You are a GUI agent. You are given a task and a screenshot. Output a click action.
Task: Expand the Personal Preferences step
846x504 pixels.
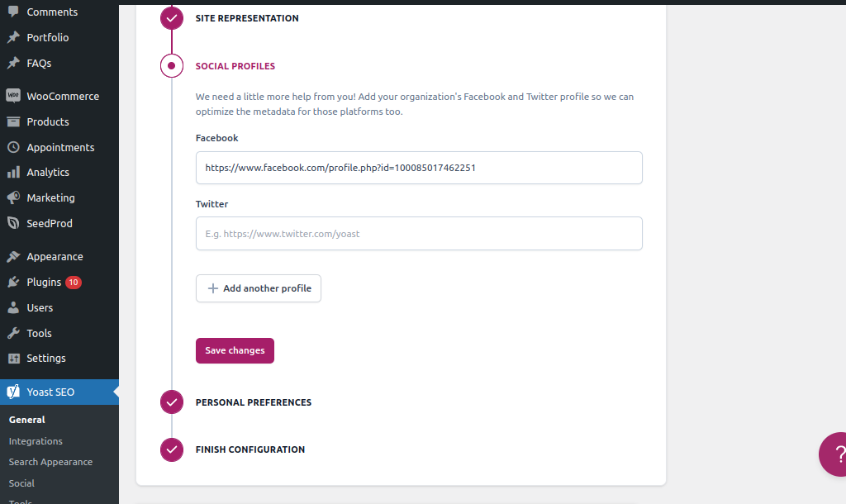click(253, 402)
